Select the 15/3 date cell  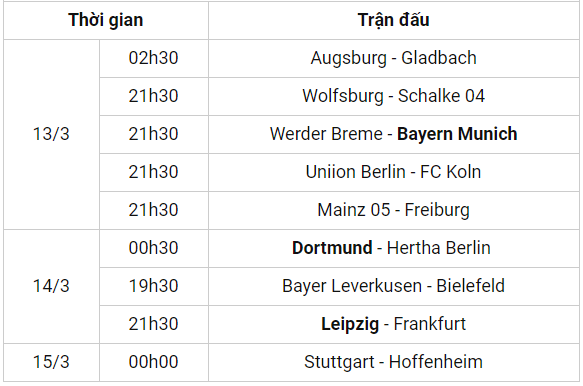(51, 362)
